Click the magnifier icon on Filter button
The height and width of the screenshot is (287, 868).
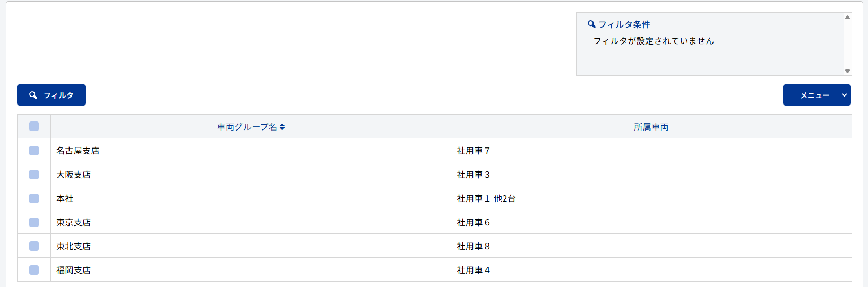click(x=33, y=95)
